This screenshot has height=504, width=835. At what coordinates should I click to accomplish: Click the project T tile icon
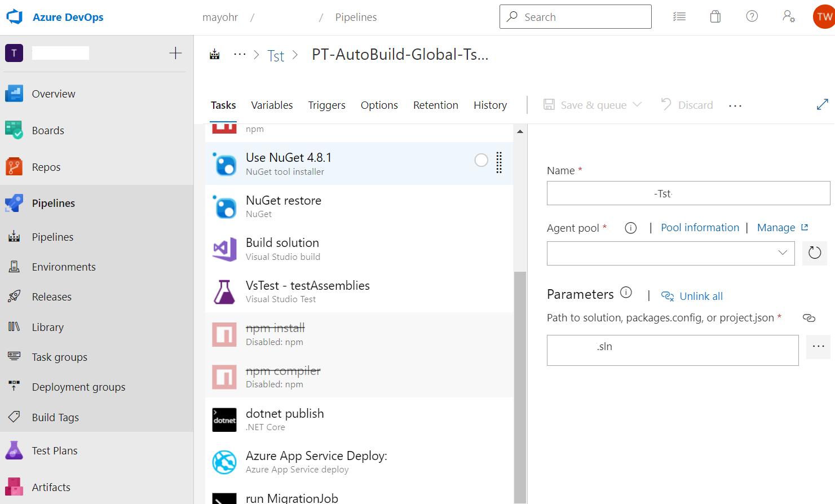(x=14, y=53)
